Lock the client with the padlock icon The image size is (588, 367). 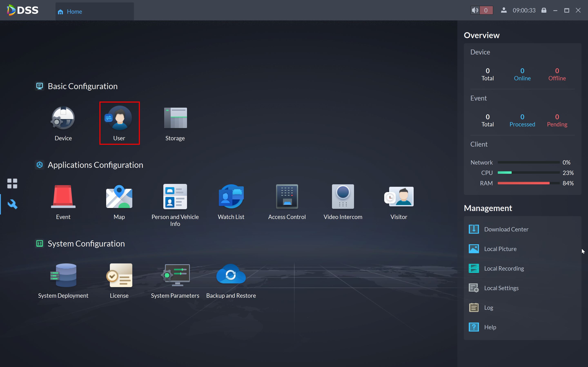click(x=544, y=10)
